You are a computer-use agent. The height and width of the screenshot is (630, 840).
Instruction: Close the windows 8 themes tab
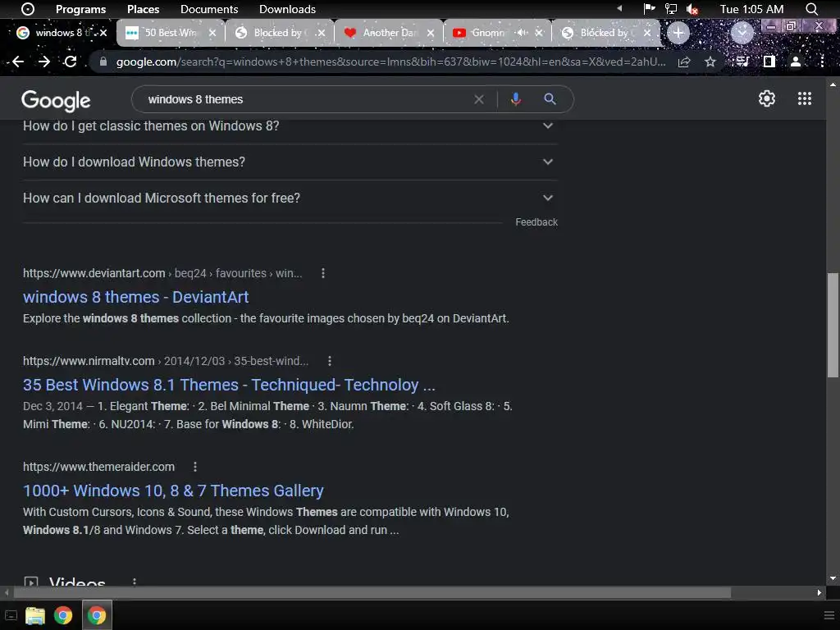click(x=103, y=33)
